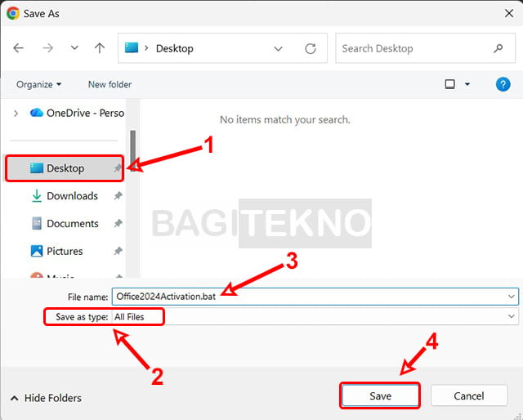Close the Save As dialog
The image size is (523, 420).
tap(509, 13)
